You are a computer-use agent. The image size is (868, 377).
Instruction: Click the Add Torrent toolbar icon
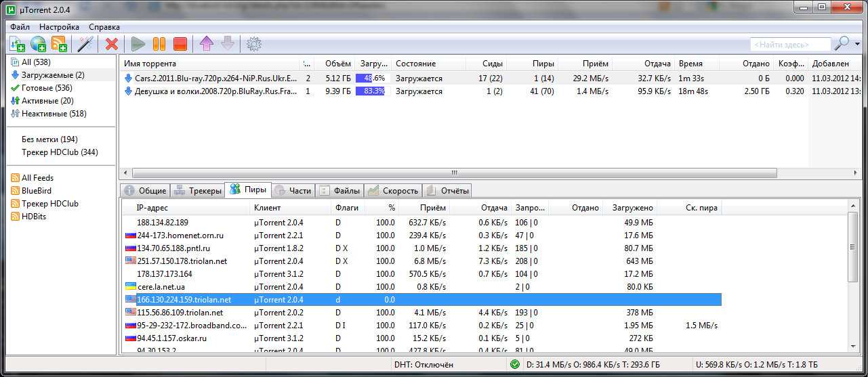coord(17,44)
